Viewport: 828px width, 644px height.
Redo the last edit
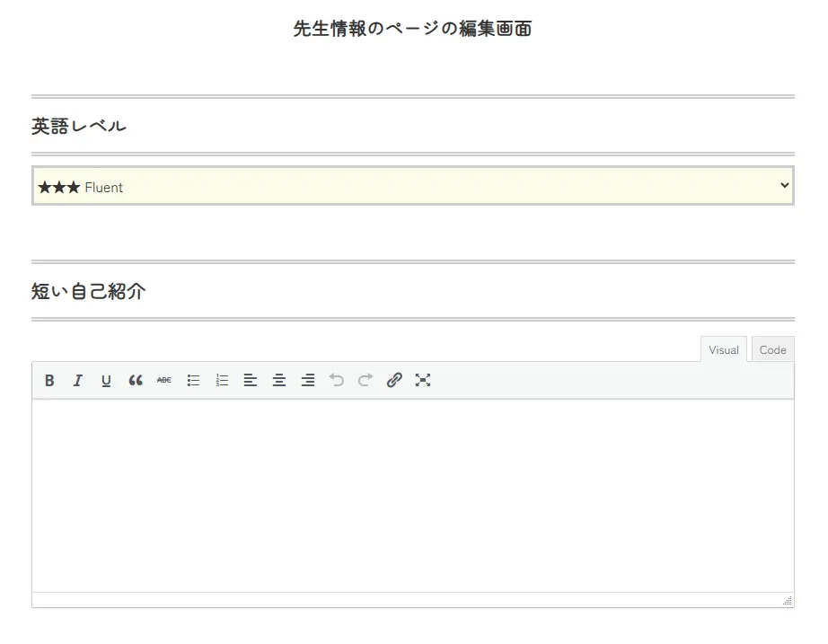pyautogui.click(x=365, y=380)
